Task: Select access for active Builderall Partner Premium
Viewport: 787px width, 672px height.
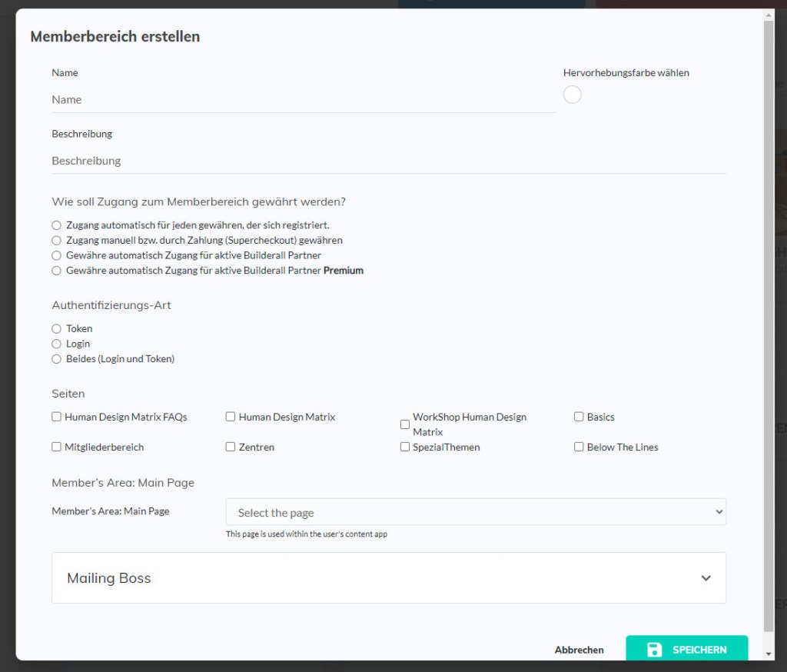Action: click(x=56, y=271)
